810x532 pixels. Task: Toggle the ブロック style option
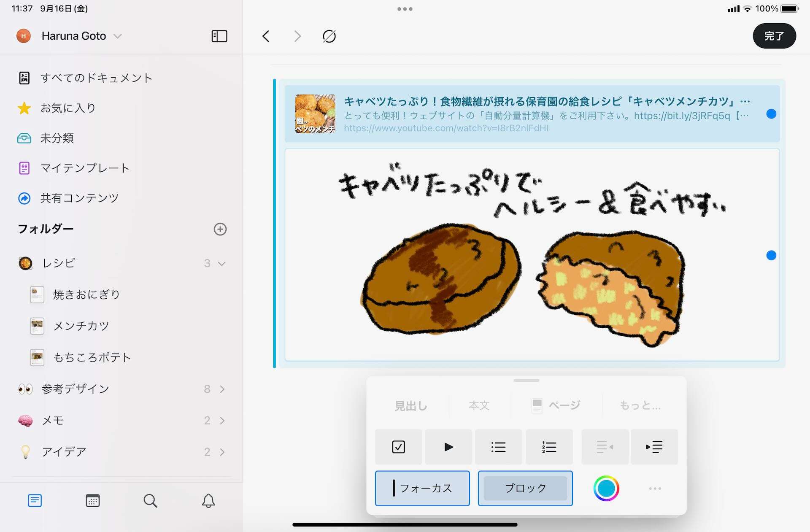[525, 488]
